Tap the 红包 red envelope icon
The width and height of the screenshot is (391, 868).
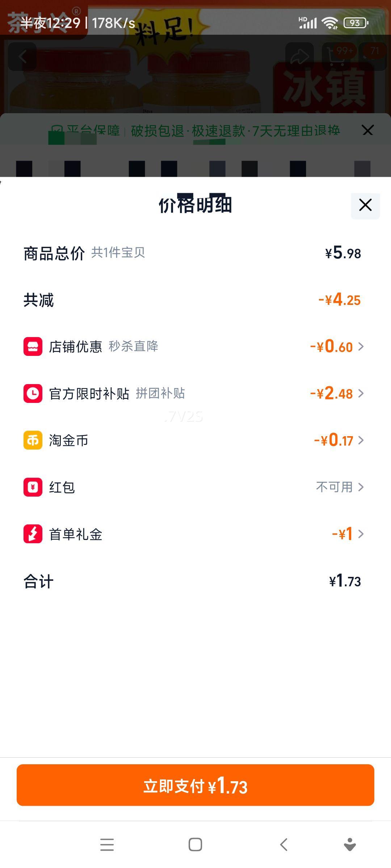tap(33, 487)
